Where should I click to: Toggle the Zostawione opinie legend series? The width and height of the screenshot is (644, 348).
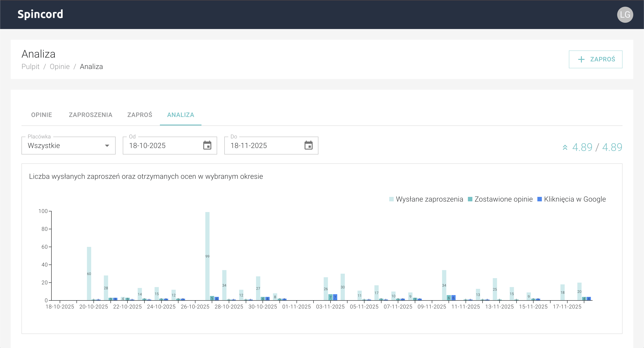pyautogui.click(x=503, y=199)
